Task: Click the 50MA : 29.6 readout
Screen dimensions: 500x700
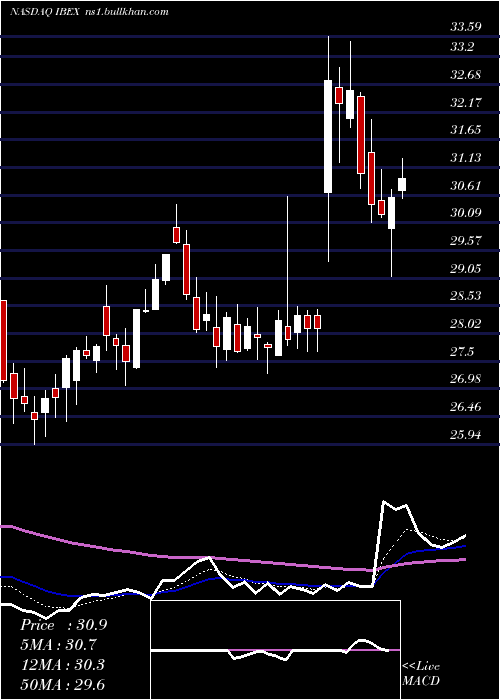Action: (62, 684)
